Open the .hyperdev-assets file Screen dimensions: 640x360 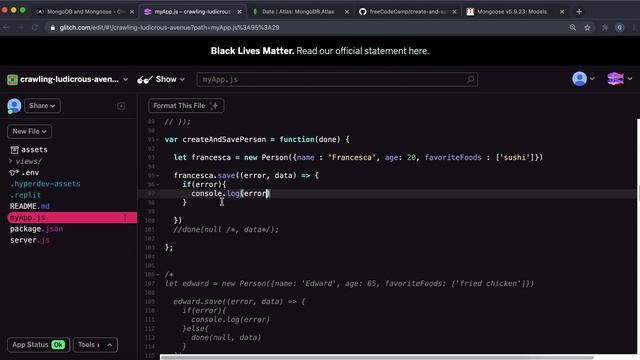pos(45,184)
